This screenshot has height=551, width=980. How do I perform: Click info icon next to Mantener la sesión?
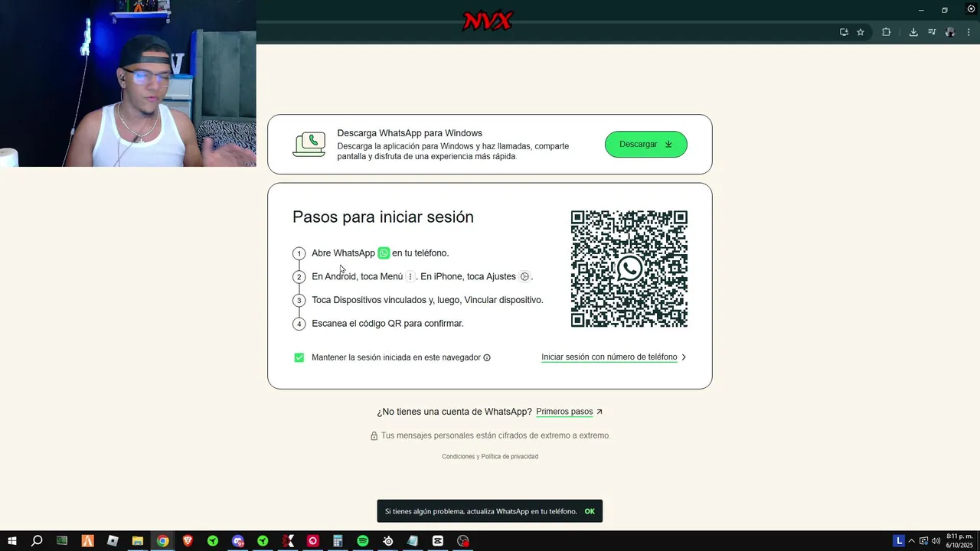point(487,357)
